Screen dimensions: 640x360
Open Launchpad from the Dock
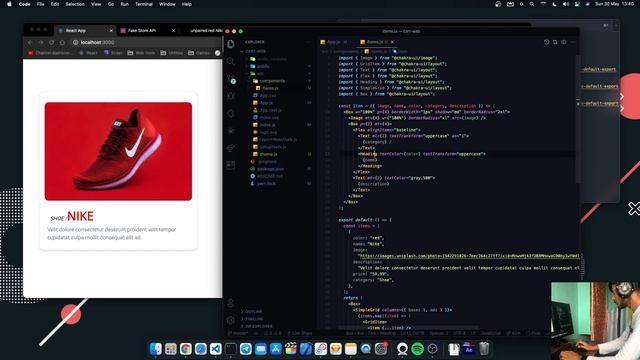point(171,349)
